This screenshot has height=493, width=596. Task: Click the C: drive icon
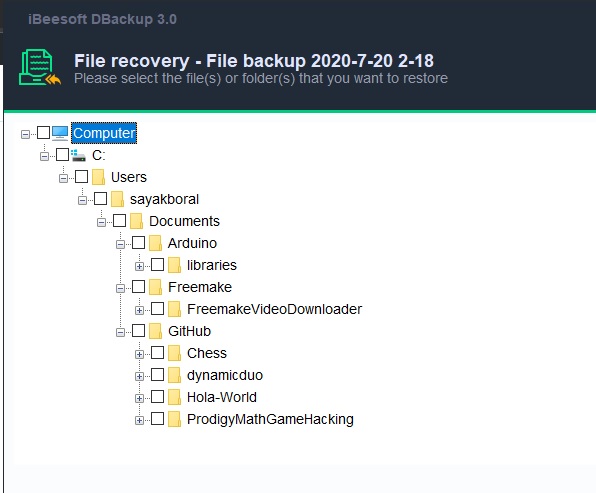coord(78,155)
